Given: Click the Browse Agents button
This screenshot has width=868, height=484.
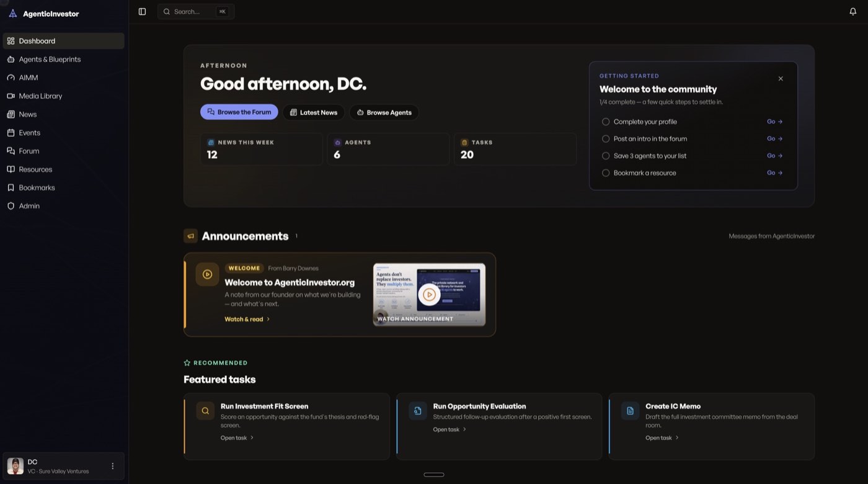Looking at the screenshot, I should 384,112.
